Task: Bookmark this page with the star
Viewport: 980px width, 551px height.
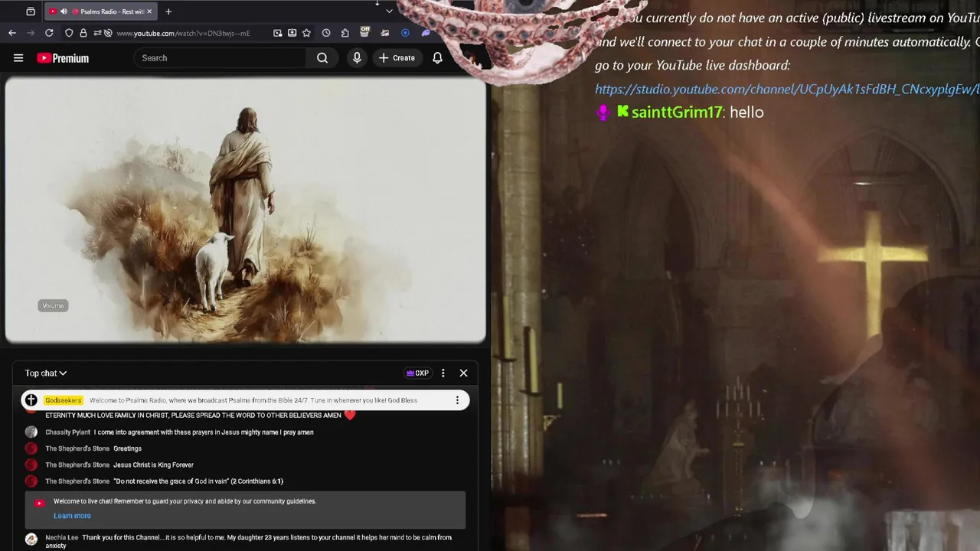Action: click(x=306, y=33)
